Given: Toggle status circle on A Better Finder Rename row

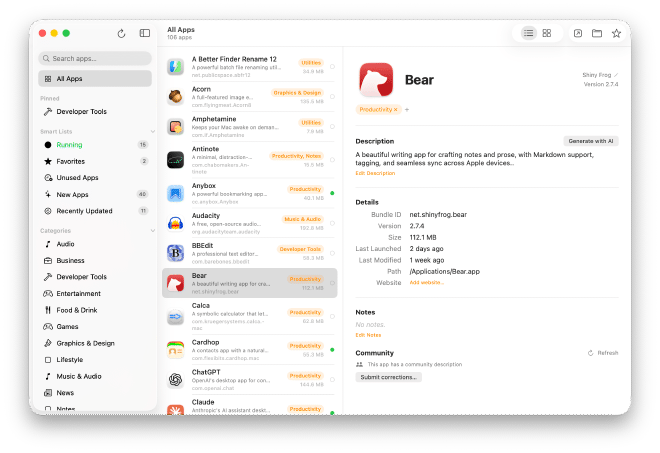Looking at the screenshot, I should tap(333, 67).
